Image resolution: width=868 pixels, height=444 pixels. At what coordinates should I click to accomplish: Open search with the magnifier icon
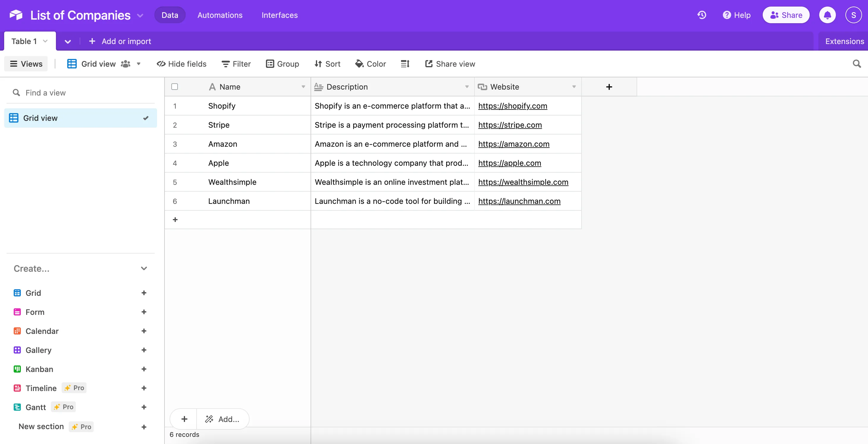tap(856, 64)
